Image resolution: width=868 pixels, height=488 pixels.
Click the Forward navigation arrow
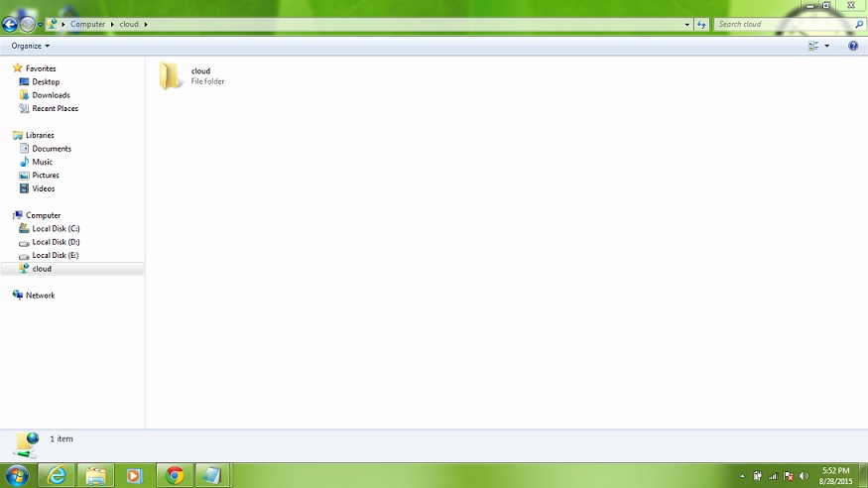[27, 25]
